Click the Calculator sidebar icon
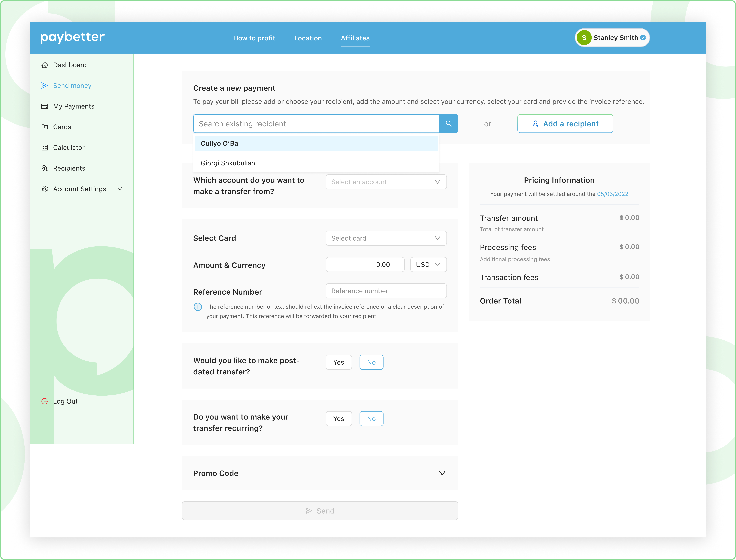 [x=45, y=148]
